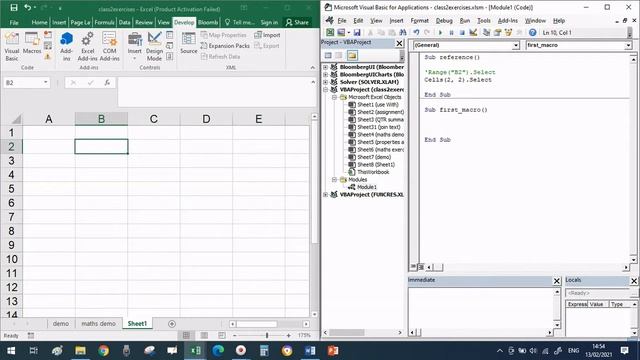
Task: Expand the Solver (SOLVER.XLAM) project node
Action: pos(325,82)
